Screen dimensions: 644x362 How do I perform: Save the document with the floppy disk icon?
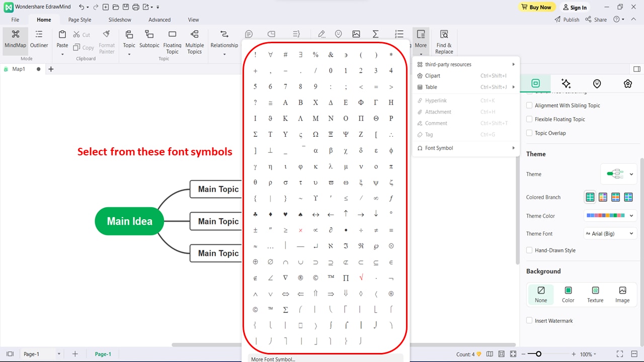(126, 7)
